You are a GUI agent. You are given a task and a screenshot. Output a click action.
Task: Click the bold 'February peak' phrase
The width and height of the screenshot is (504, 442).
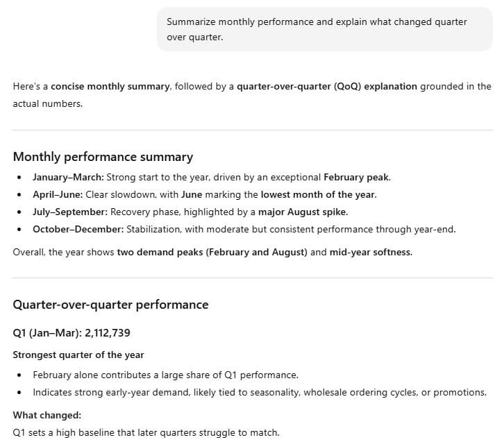357,178
